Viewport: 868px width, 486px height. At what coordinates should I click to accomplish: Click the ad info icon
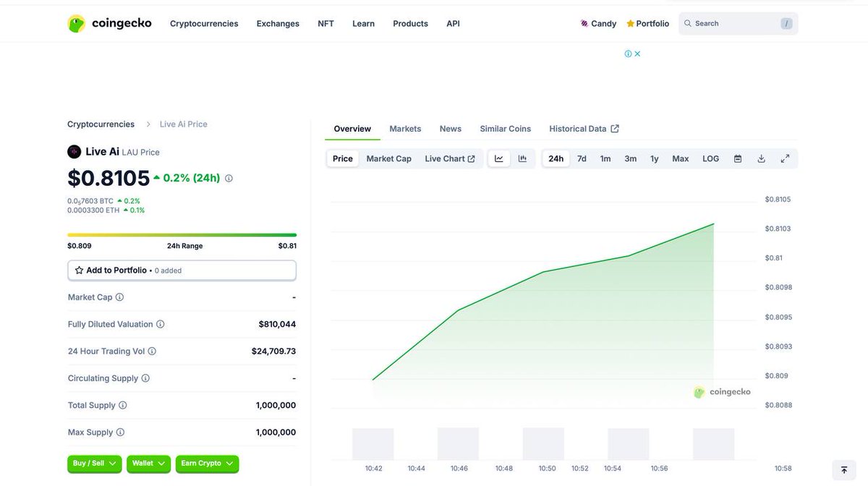(628, 54)
